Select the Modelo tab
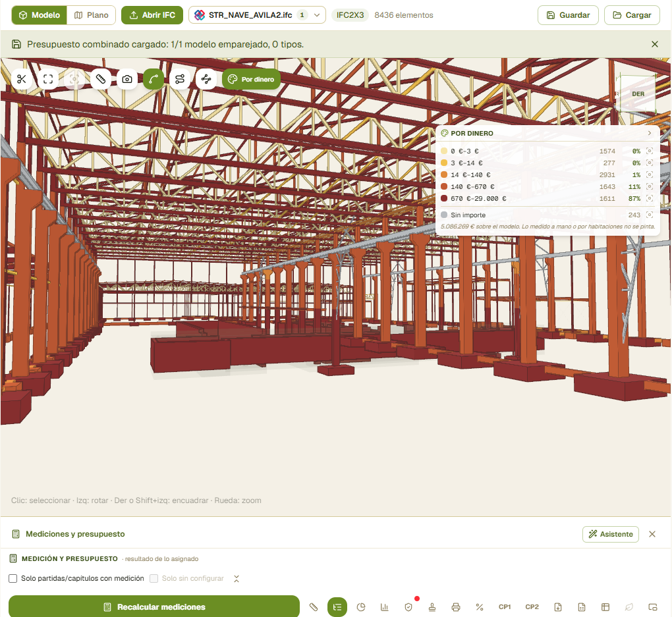Screen dimensions: 672x617 tap(39, 15)
